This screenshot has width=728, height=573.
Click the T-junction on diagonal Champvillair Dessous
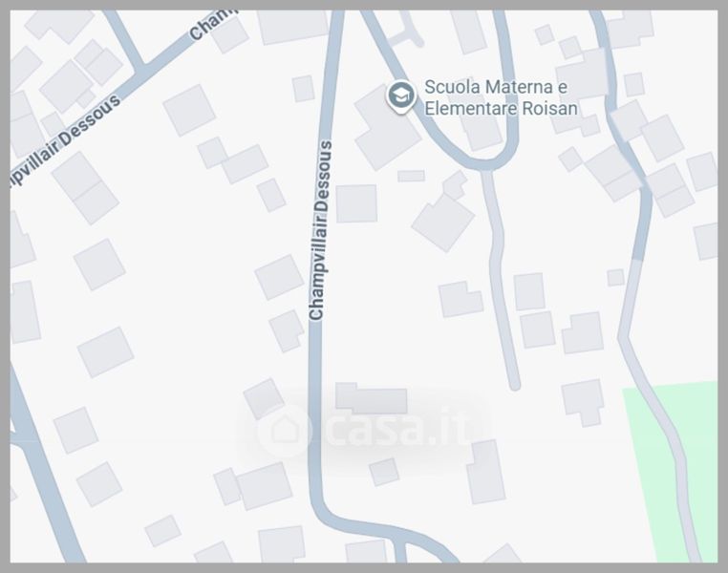(141, 72)
